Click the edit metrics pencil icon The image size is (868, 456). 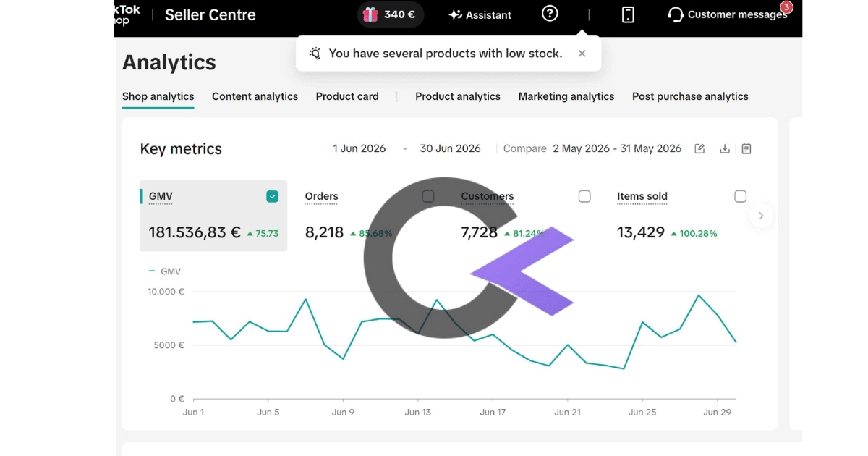[699, 148]
